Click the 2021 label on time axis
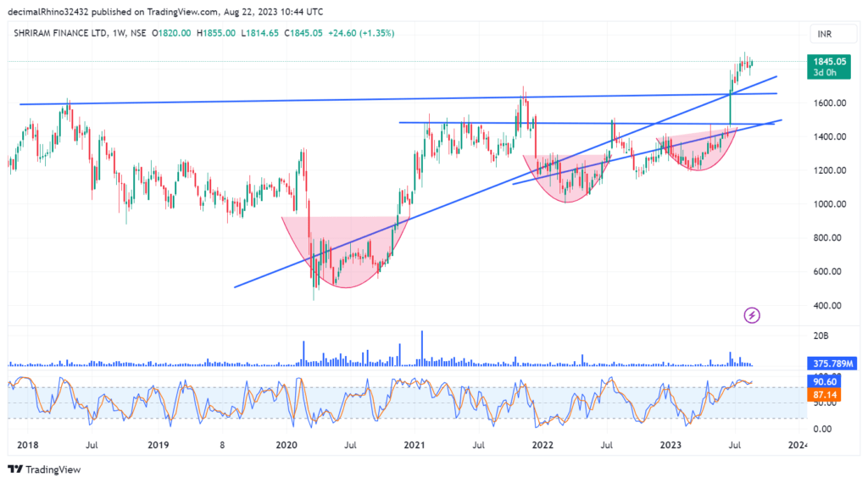 (x=414, y=445)
